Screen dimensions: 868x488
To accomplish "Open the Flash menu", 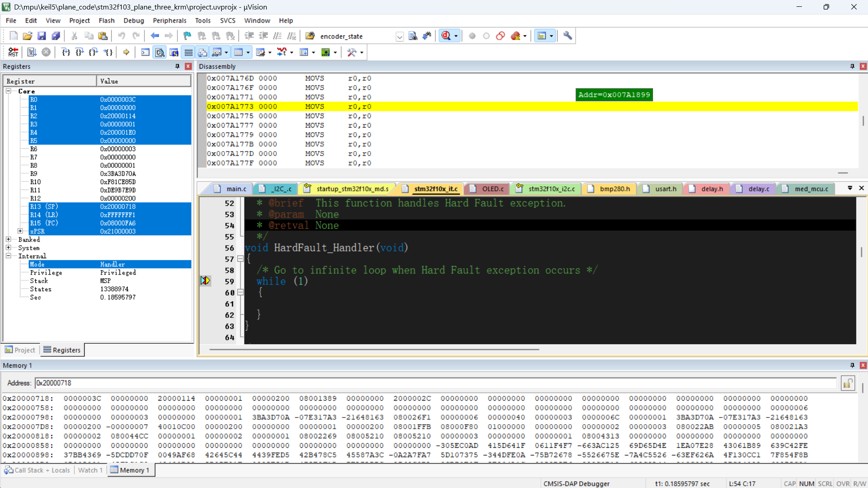I will pyautogui.click(x=106, y=20).
